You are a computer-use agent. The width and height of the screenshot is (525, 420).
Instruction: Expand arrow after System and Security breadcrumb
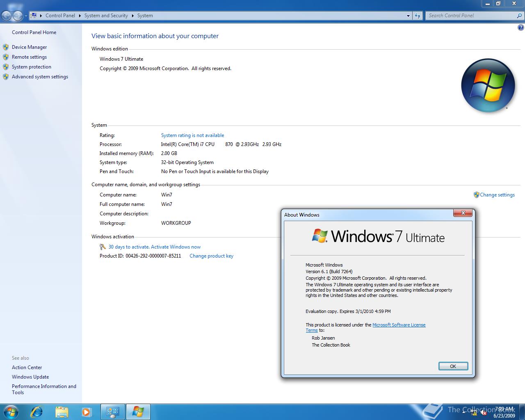tap(133, 16)
